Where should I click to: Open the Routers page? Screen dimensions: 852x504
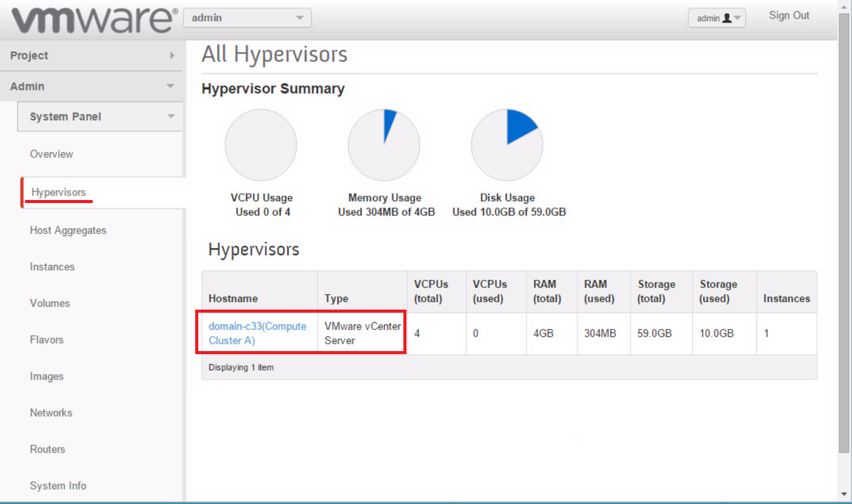click(x=48, y=450)
